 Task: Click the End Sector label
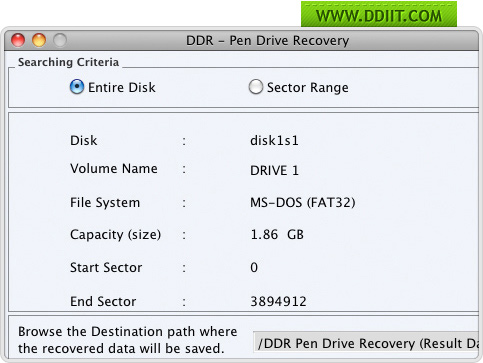point(103,301)
